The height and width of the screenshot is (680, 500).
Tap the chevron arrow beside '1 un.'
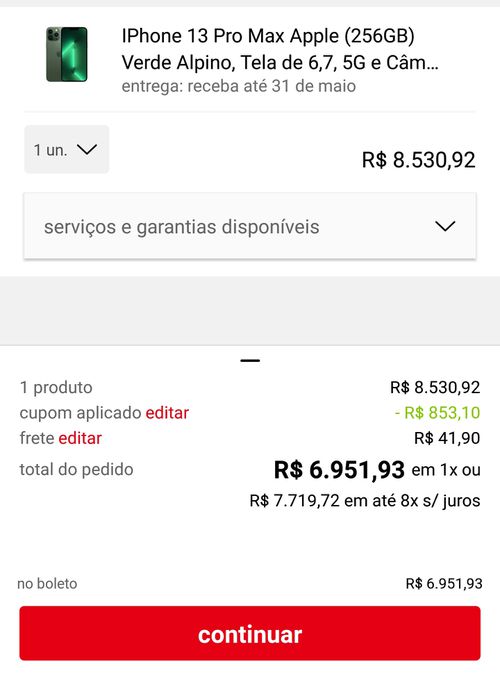(87, 150)
